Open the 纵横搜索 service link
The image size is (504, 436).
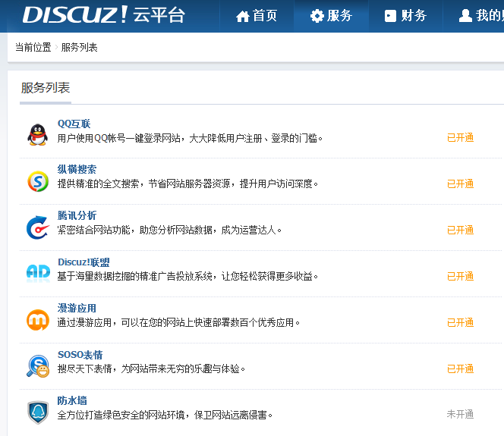[x=77, y=169]
